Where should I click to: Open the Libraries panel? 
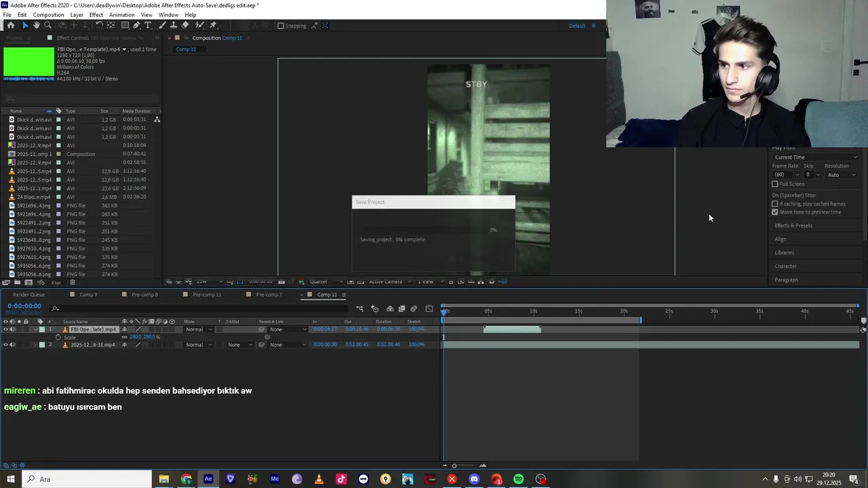pos(785,252)
